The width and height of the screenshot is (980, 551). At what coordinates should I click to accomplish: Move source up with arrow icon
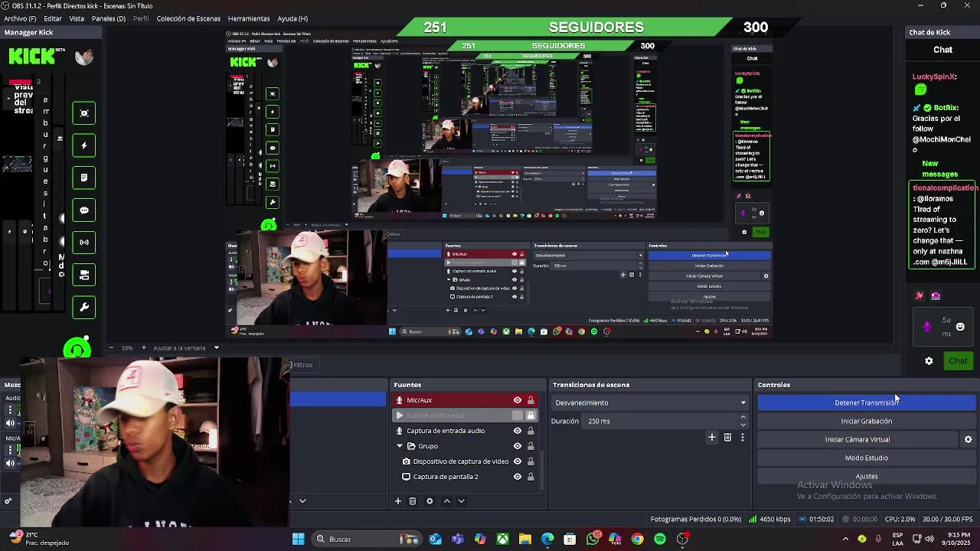click(x=447, y=500)
